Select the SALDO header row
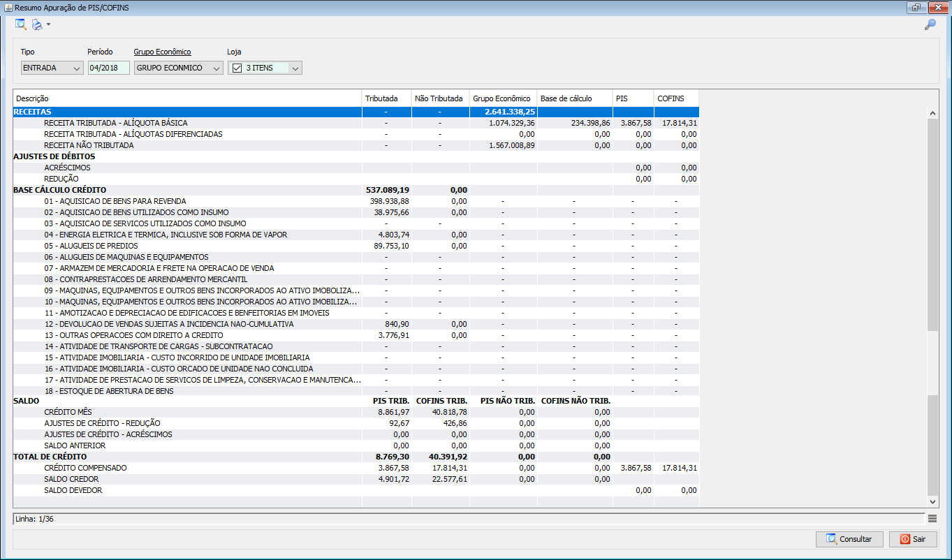The width and height of the screenshot is (952, 560). [x=356, y=401]
